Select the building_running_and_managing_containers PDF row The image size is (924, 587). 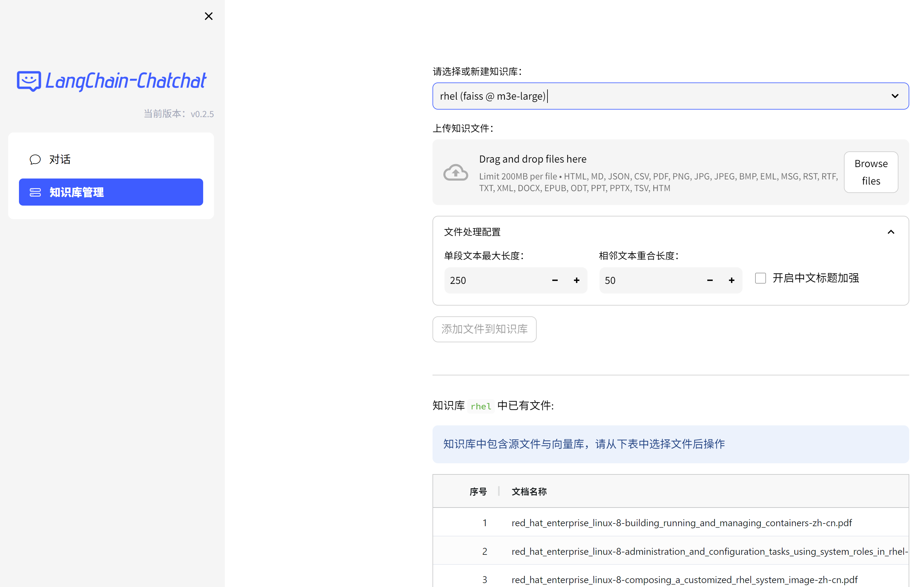[681, 523]
